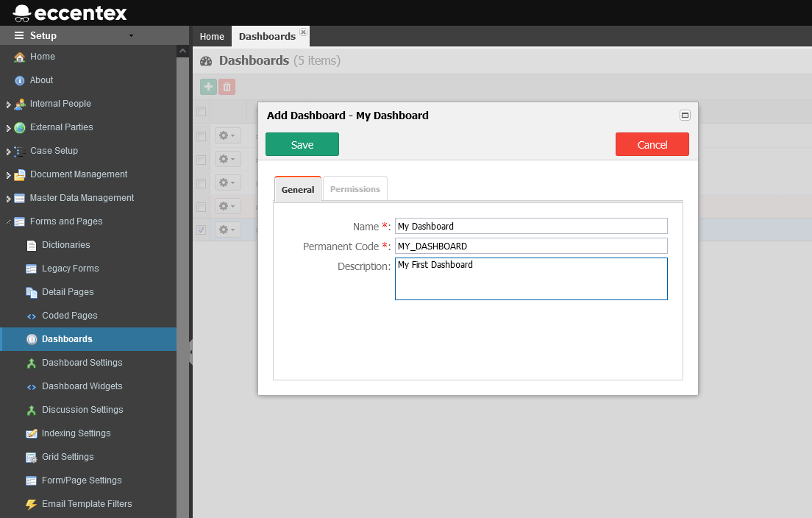Viewport: 812px width, 518px height.
Task: Open Email Template Filters in sidebar
Action: tap(87, 503)
